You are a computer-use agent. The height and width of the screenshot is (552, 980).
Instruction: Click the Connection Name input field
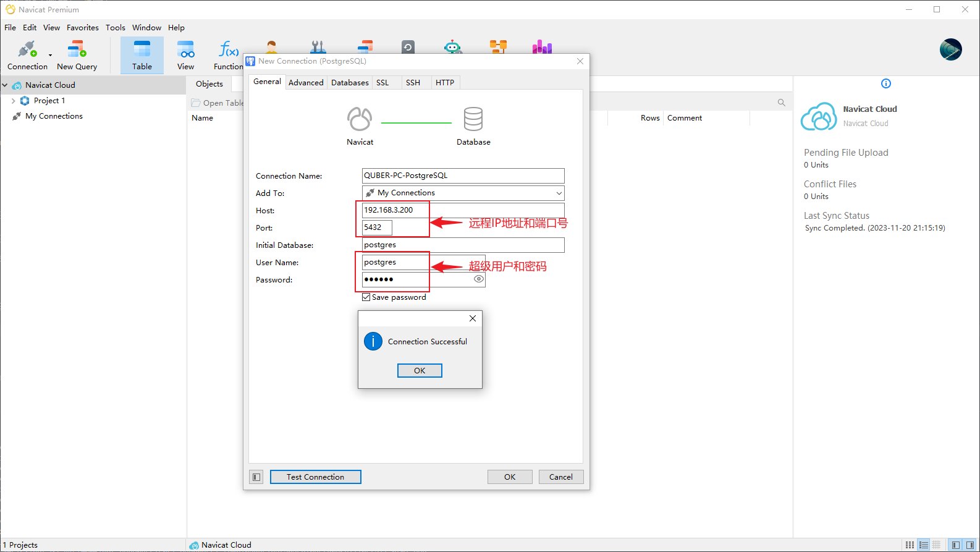coord(463,176)
